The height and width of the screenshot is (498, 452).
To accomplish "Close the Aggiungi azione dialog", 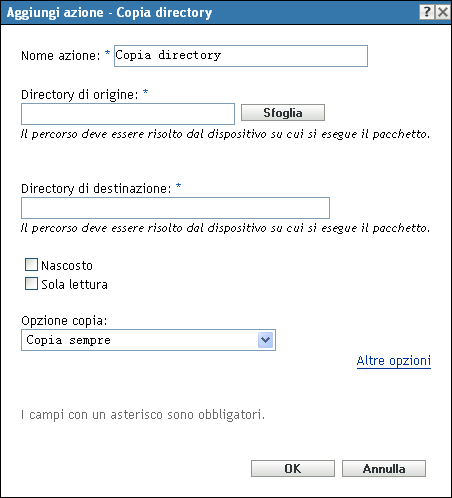I will point(443,12).
